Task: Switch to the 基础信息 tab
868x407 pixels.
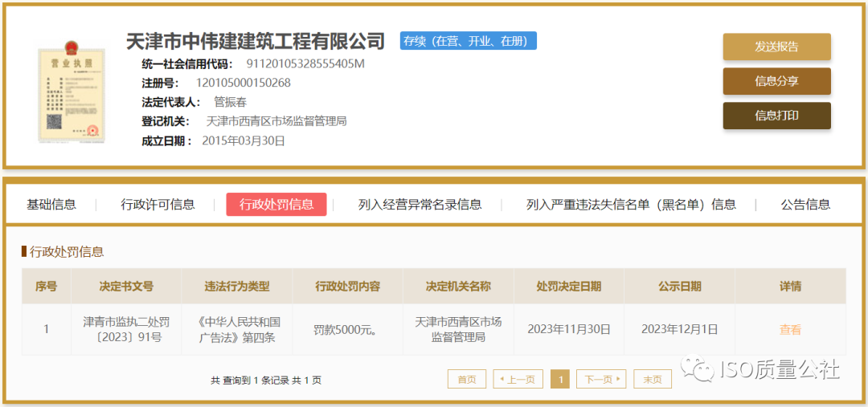Action: 51,204
